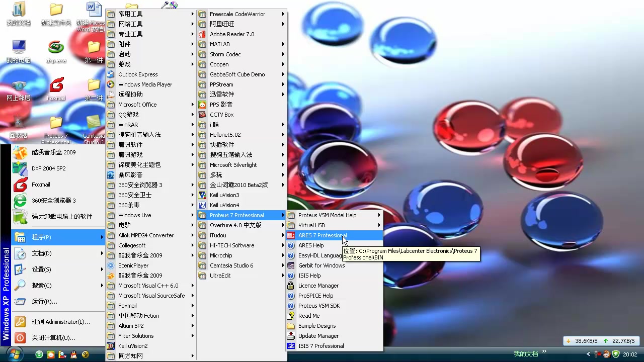Click the Read Me document icon
The image size is (644, 362).
pos(291,316)
